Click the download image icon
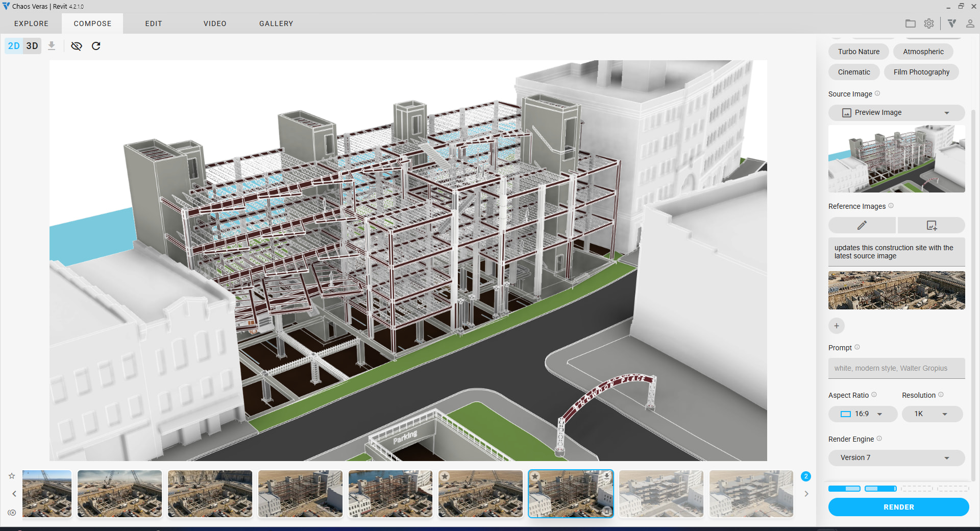The width and height of the screenshot is (980, 531). click(52, 46)
